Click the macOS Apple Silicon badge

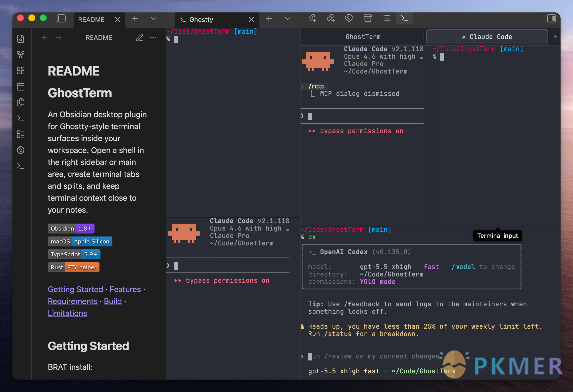[x=80, y=241]
